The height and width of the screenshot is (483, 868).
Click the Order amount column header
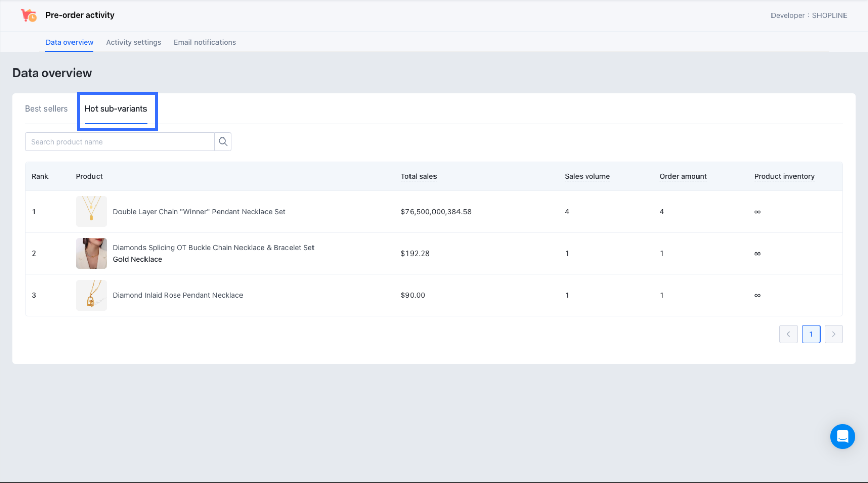[x=683, y=176]
